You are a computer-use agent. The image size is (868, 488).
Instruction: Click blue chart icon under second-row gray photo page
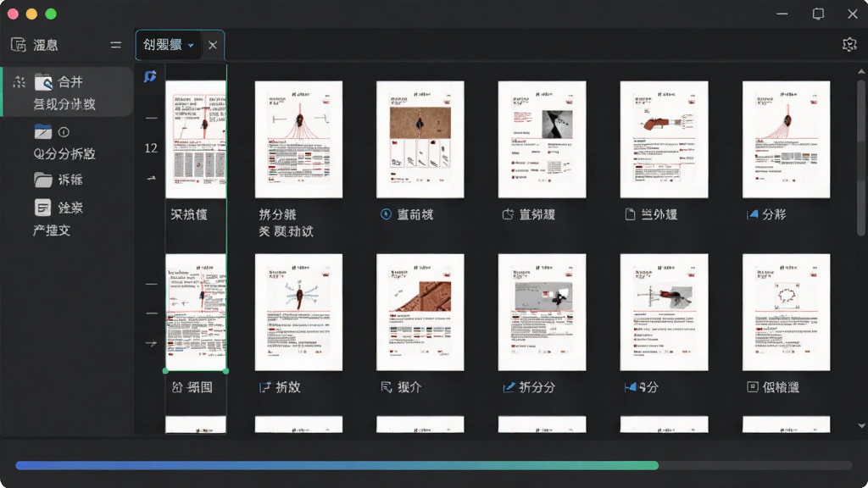point(509,387)
